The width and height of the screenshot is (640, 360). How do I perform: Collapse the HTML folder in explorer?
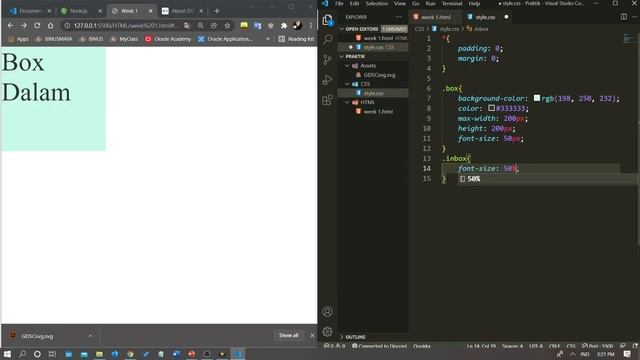tap(347, 102)
